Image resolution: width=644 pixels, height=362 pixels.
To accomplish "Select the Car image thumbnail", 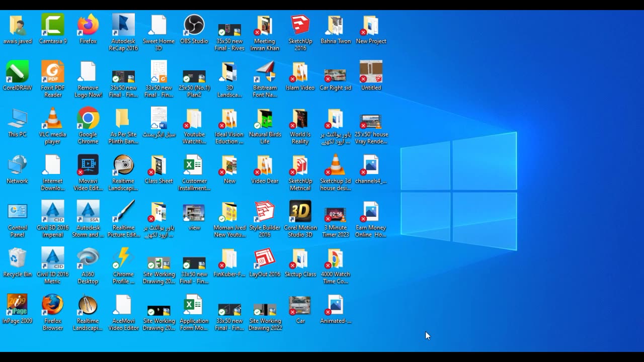I will 300,305.
